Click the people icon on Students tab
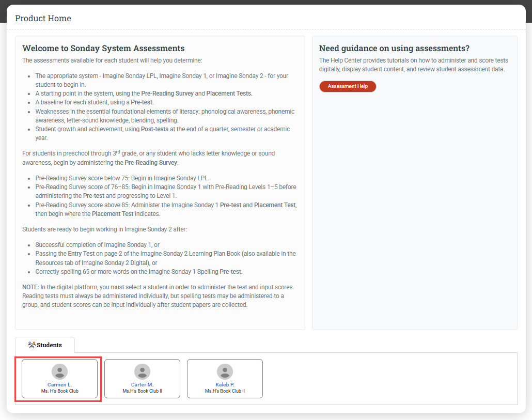The width and height of the screenshot is (532, 420). point(32,345)
